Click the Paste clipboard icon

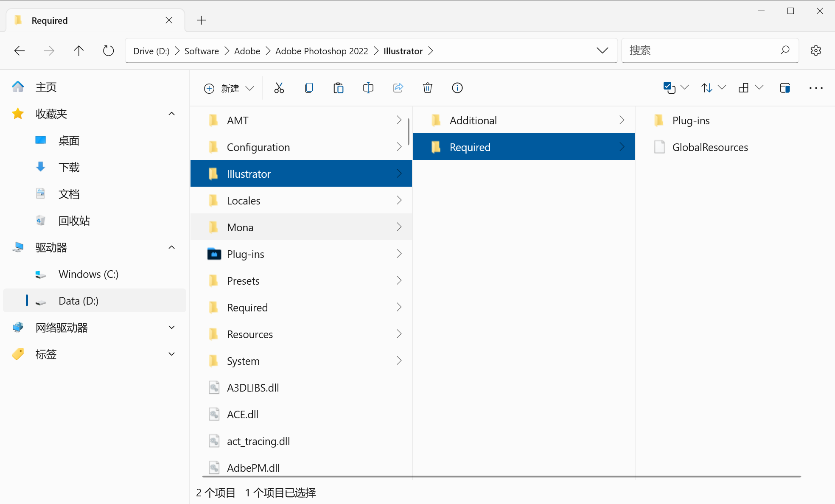pyautogui.click(x=338, y=88)
